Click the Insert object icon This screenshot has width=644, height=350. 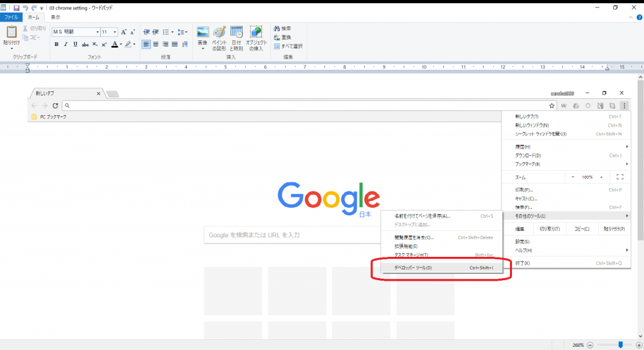(x=256, y=37)
